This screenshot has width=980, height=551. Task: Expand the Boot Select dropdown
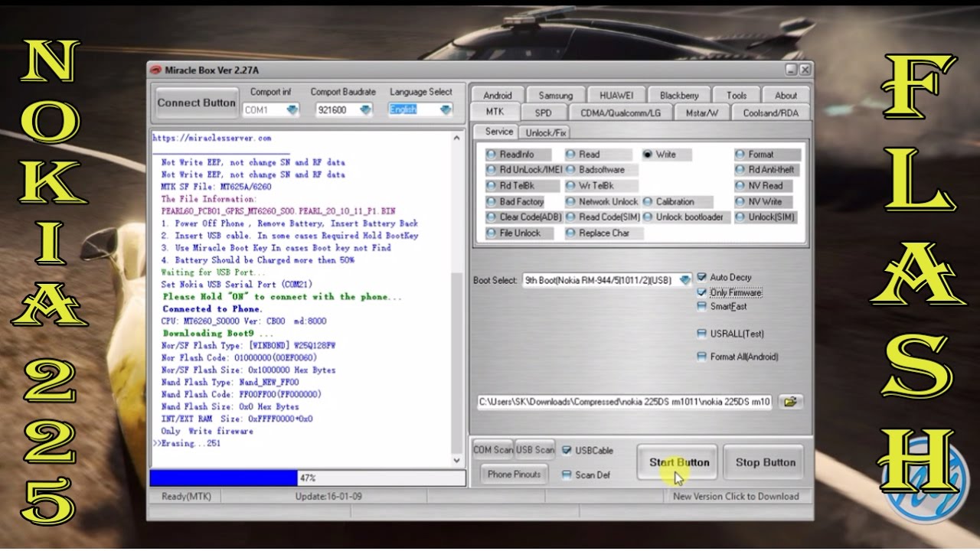[x=684, y=280]
